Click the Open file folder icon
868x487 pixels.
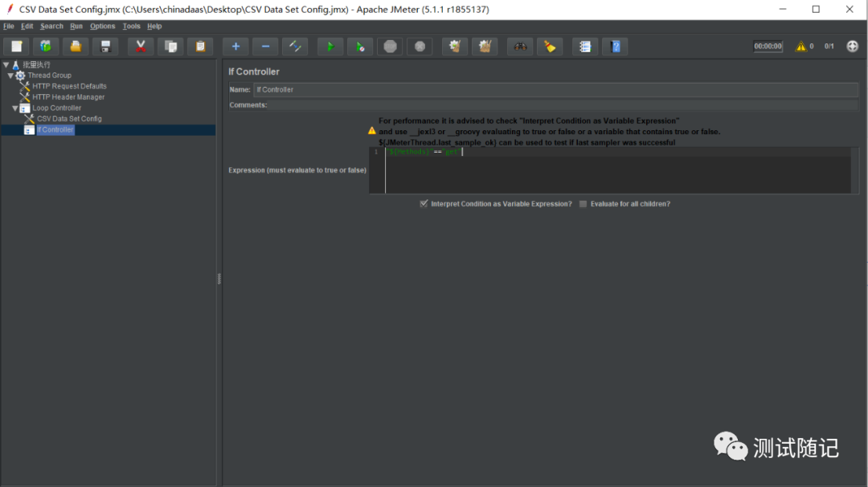click(76, 47)
